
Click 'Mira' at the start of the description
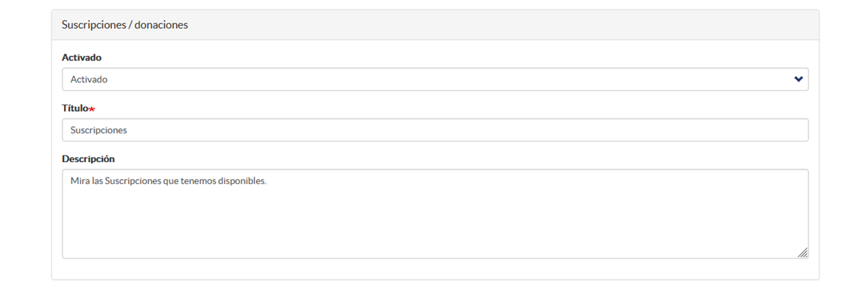[x=80, y=181]
